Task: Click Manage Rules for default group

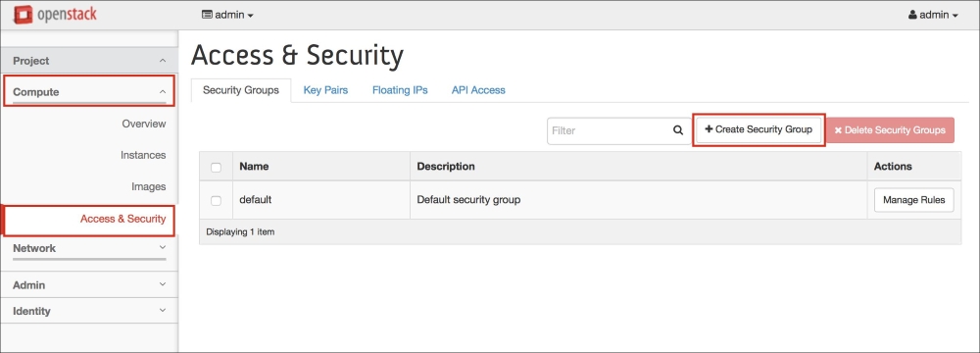Action: 913,200
